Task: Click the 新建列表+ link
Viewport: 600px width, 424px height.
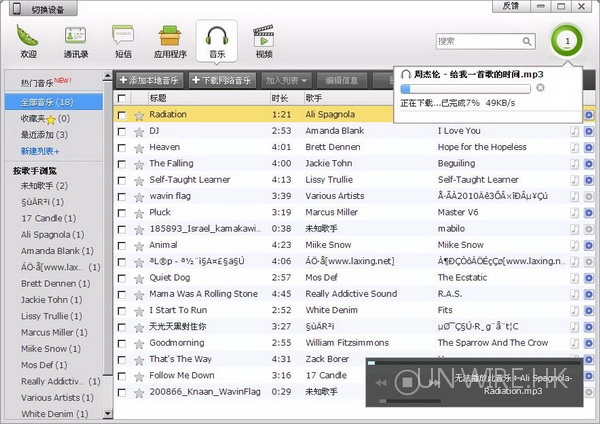Action: click(x=40, y=150)
